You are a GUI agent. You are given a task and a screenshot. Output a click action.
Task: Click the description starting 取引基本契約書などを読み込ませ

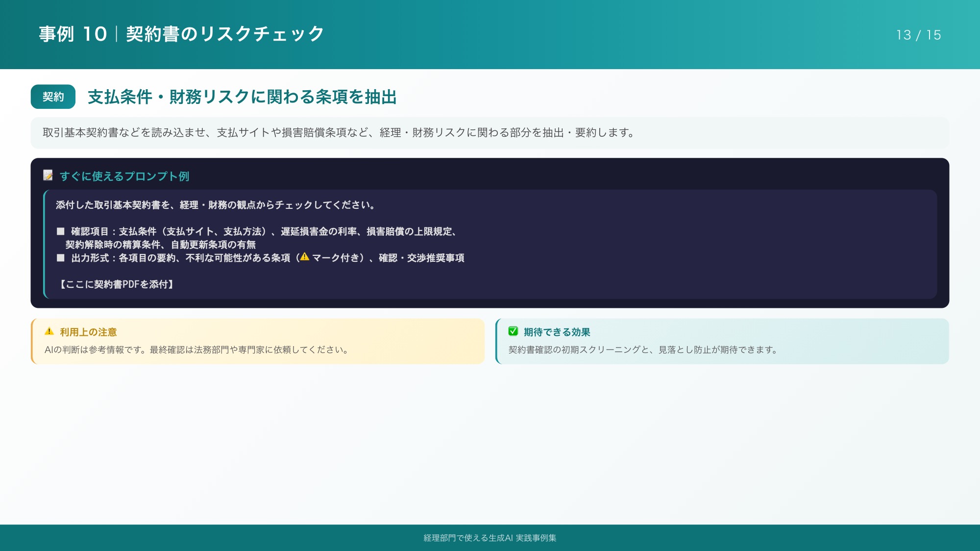pyautogui.click(x=339, y=132)
